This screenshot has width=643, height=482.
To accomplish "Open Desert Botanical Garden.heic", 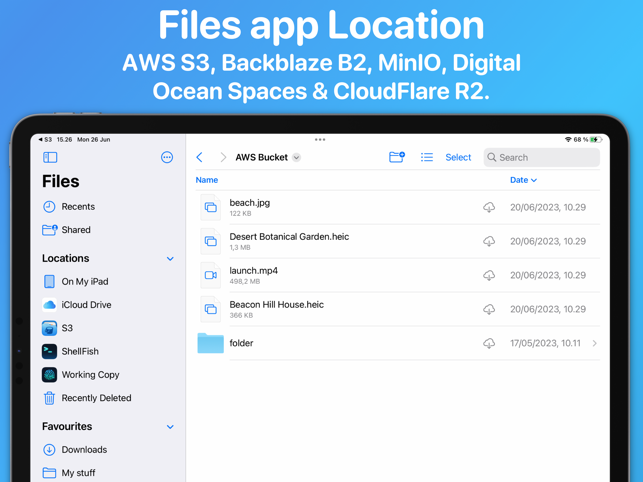I will (x=398, y=241).
